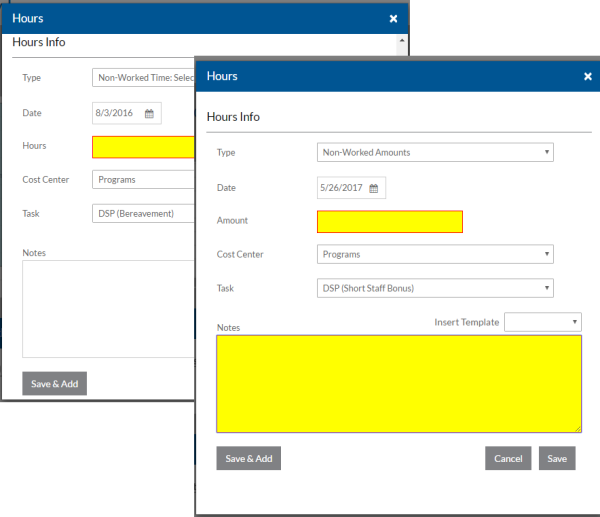Image resolution: width=600 pixels, height=517 pixels.
Task: Close the front Hours dialog
Action: point(587,76)
